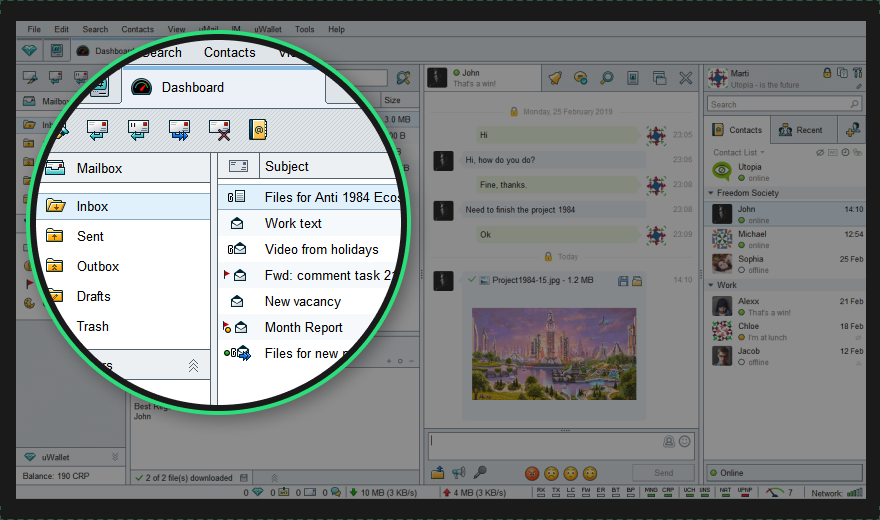Open the tools settings icon near Marti's profile

tap(857, 73)
